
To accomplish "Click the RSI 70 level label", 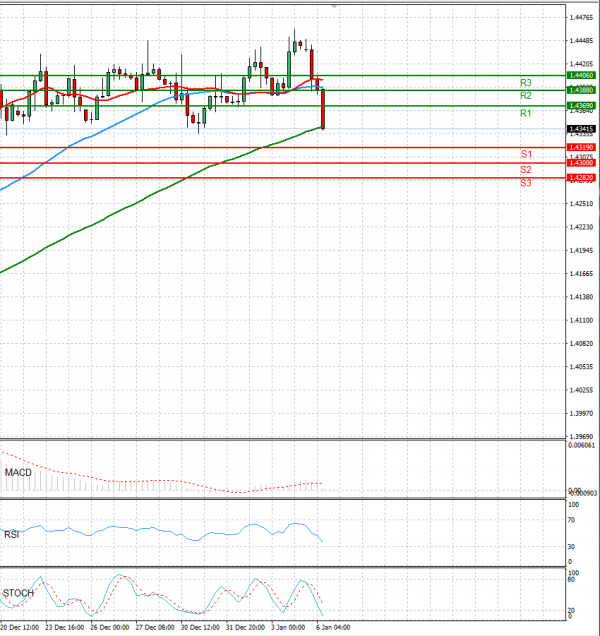I will 571,520.
